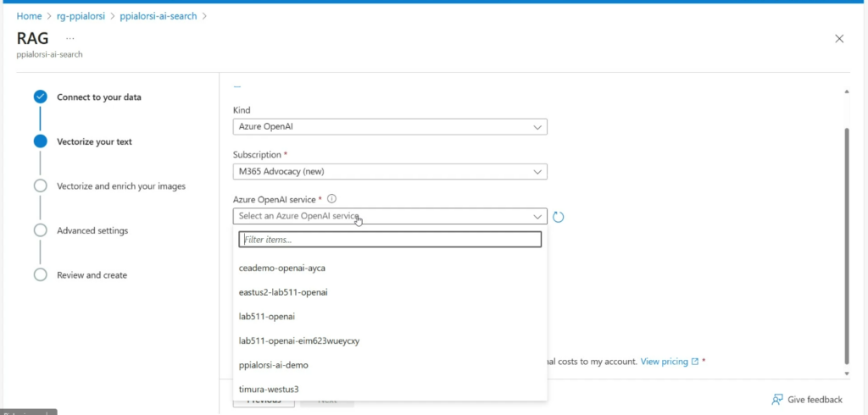This screenshot has width=868, height=415.
Task: Open the ellipsis menu next to RAG title
Action: [x=70, y=38]
